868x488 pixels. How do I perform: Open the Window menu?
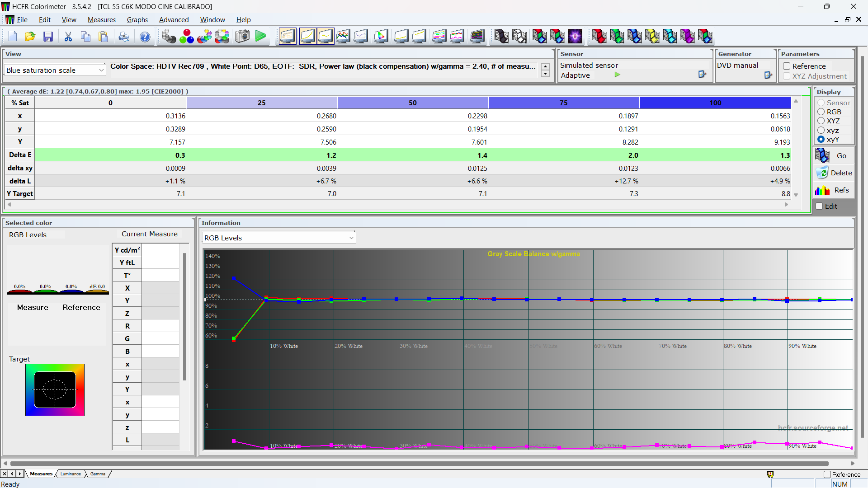tap(212, 19)
